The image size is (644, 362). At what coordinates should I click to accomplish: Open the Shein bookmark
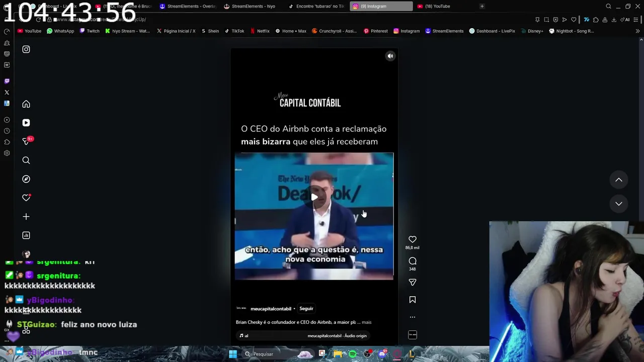[210, 31]
